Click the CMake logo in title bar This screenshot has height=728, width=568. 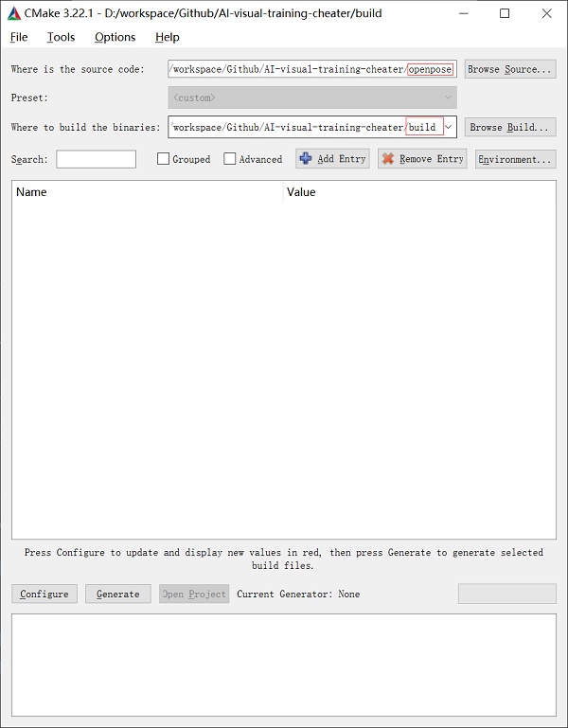(x=14, y=13)
